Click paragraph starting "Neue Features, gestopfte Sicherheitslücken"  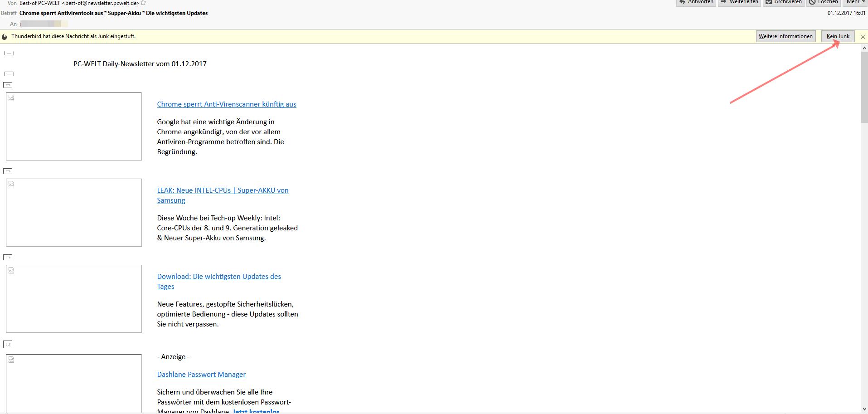(228, 314)
